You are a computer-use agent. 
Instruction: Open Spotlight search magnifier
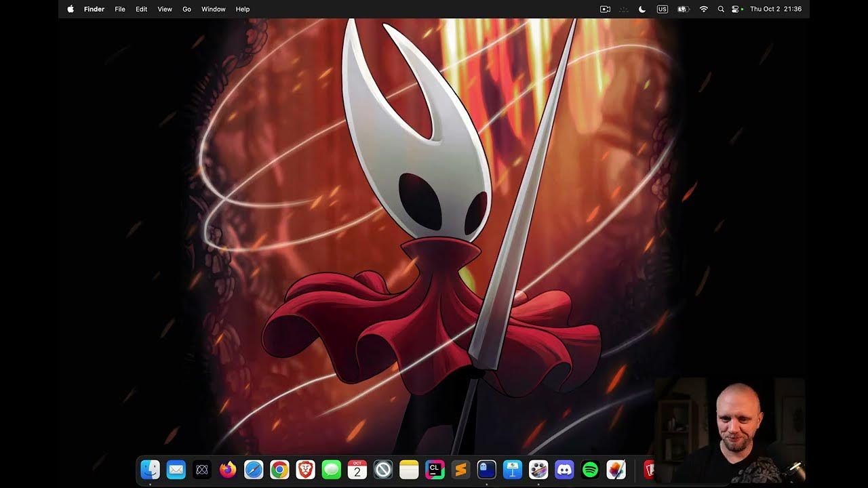721,9
